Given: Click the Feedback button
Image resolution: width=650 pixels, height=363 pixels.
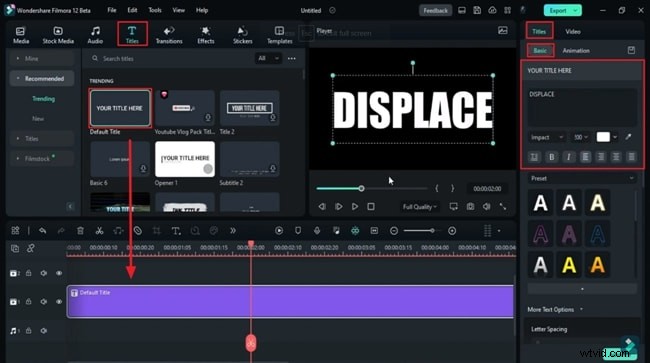Looking at the screenshot, I should coord(435,10).
